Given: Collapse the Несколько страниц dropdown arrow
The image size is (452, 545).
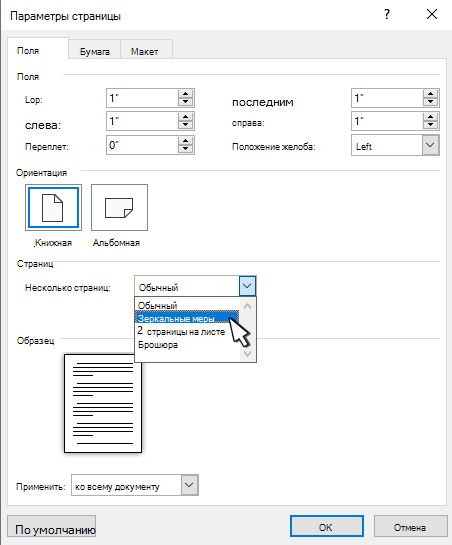Looking at the screenshot, I should (247, 286).
